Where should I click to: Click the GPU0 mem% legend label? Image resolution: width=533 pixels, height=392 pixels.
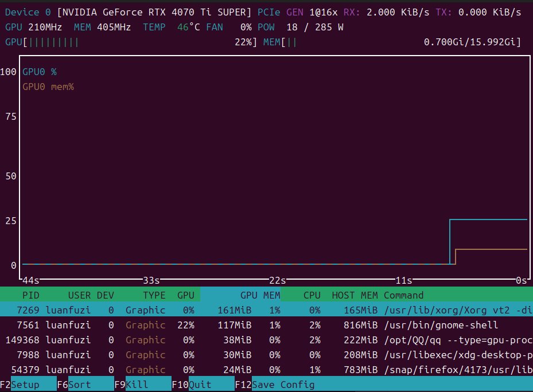(x=48, y=87)
